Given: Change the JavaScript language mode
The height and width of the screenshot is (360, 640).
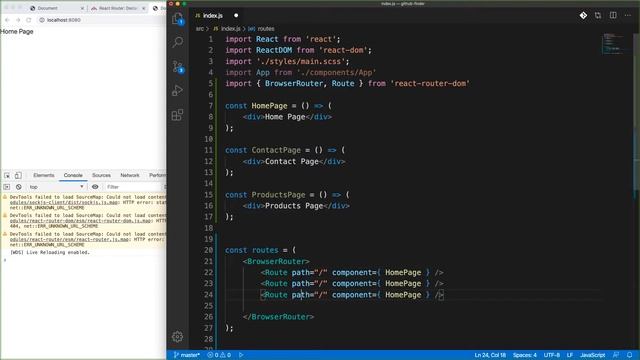Looking at the screenshot, I should coord(593,355).
